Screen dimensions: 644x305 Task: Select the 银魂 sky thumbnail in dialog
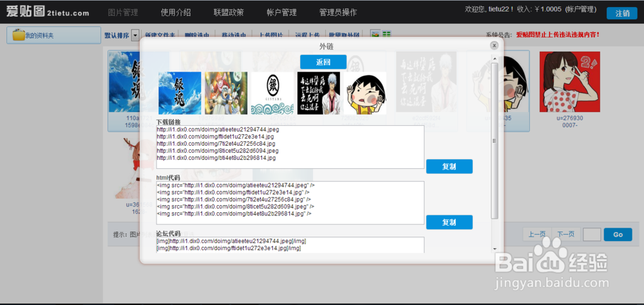(x=180, y=93)
